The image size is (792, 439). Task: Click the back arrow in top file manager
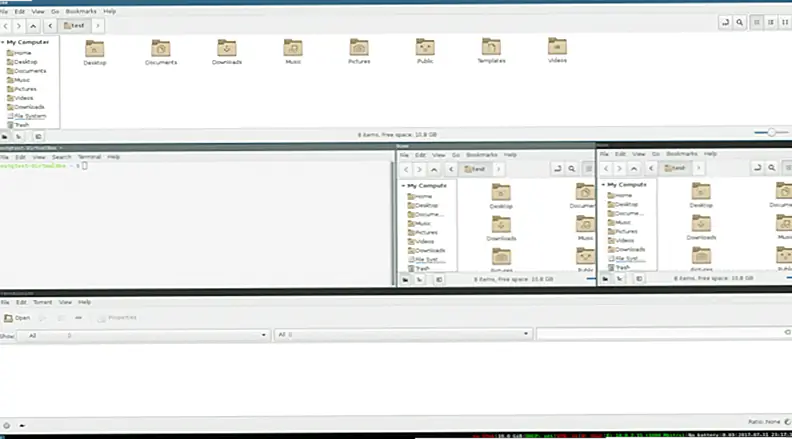(x=5, y=23)
